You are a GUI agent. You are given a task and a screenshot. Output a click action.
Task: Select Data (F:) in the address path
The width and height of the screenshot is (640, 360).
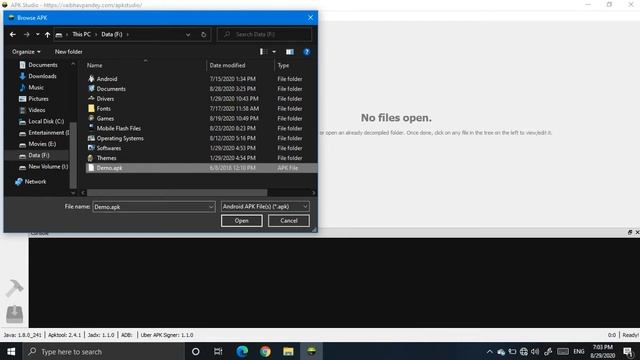point(111,34)
